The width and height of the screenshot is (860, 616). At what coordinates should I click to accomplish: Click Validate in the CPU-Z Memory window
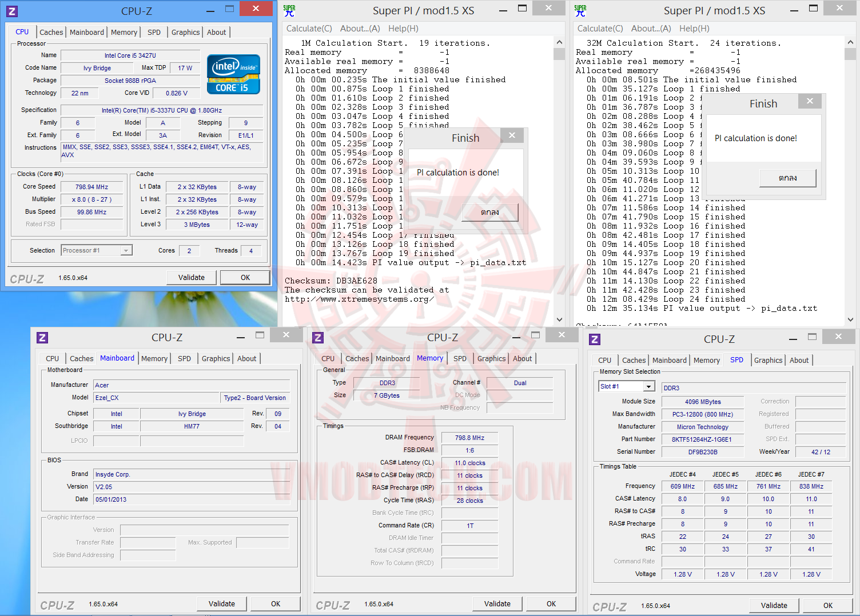497,604
